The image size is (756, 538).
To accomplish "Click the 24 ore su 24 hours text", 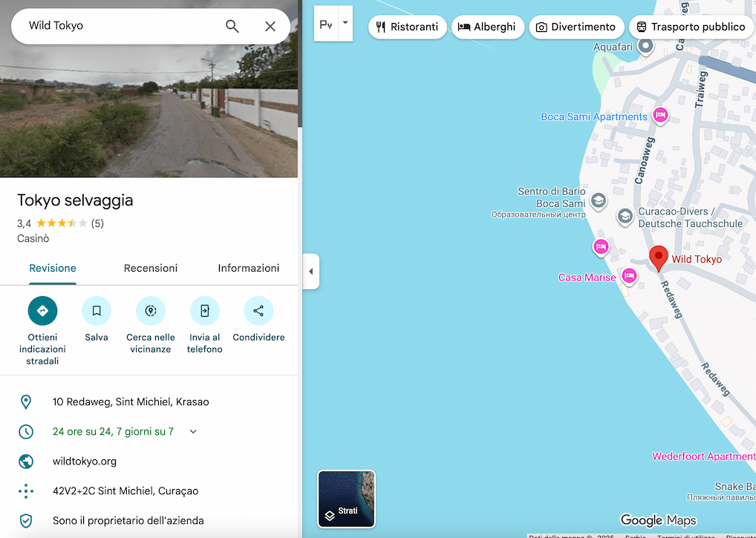I will click(113, 432).
